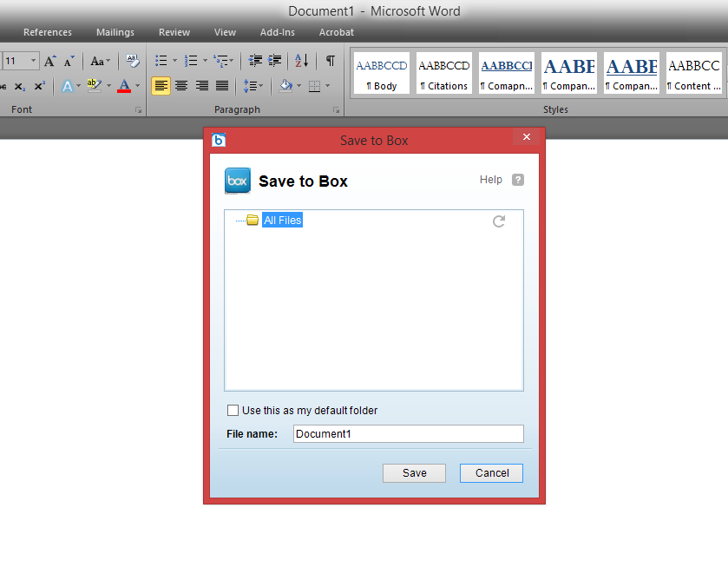Select the All Files folder

pos(282,221)
